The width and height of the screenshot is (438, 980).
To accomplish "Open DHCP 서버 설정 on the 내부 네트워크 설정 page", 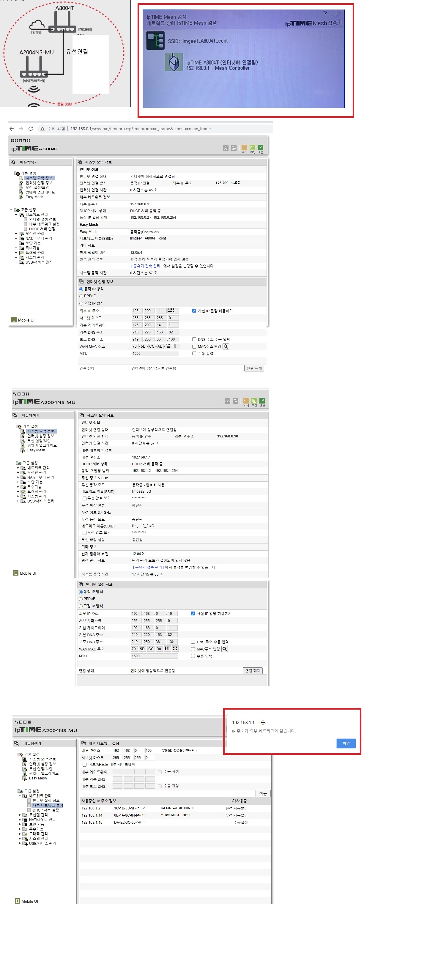I will pyautogui.click(x=46, y=810).
